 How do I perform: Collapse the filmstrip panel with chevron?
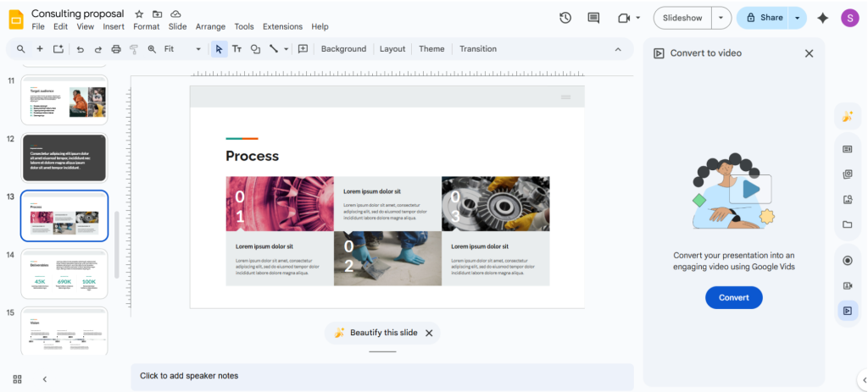(45, 379)
